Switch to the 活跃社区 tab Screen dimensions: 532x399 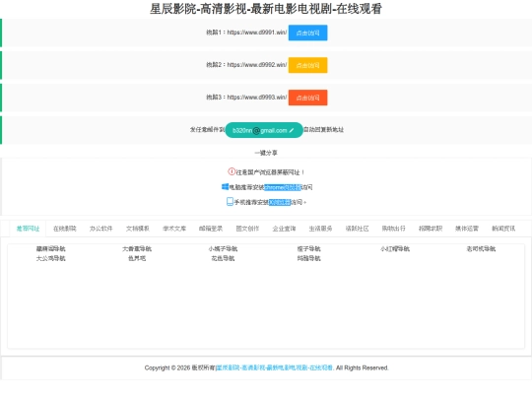pos(357,229)
